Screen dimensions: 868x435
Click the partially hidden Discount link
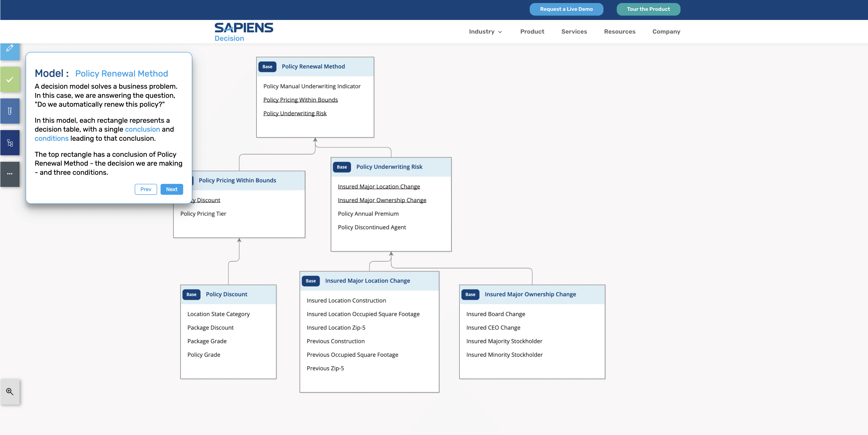(206, 200)
